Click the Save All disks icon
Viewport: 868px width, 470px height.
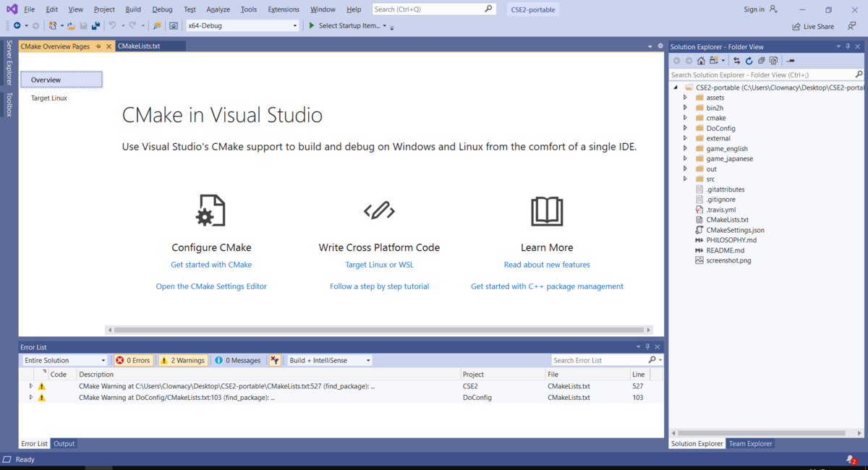coord(95,25)
